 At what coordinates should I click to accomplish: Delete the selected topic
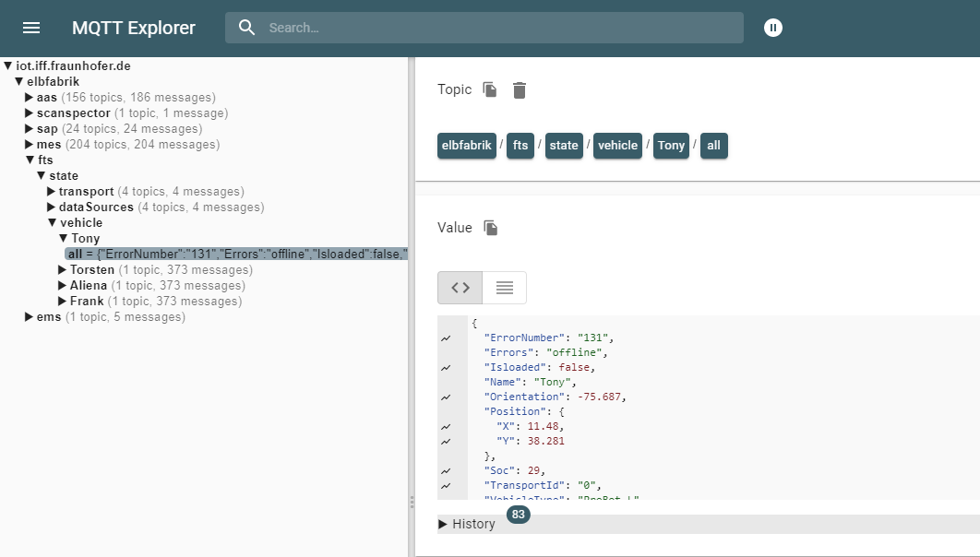click(x=520, y=89)
